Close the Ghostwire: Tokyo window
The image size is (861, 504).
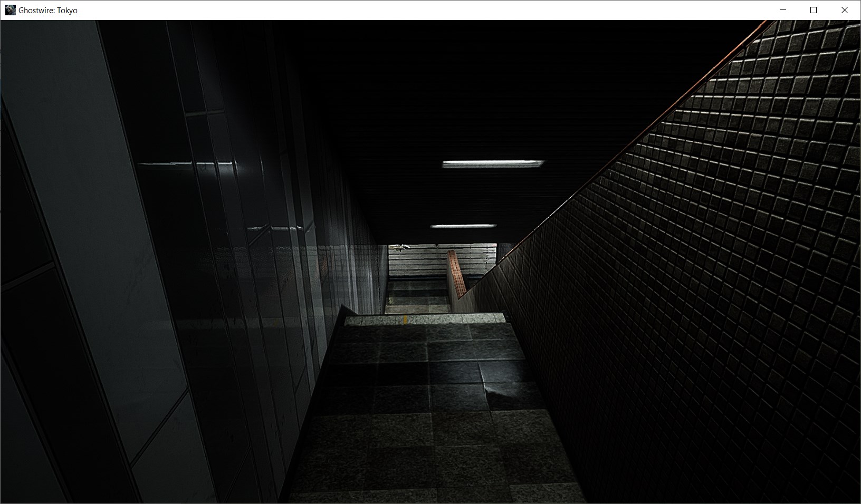click(x=844, y=10)
